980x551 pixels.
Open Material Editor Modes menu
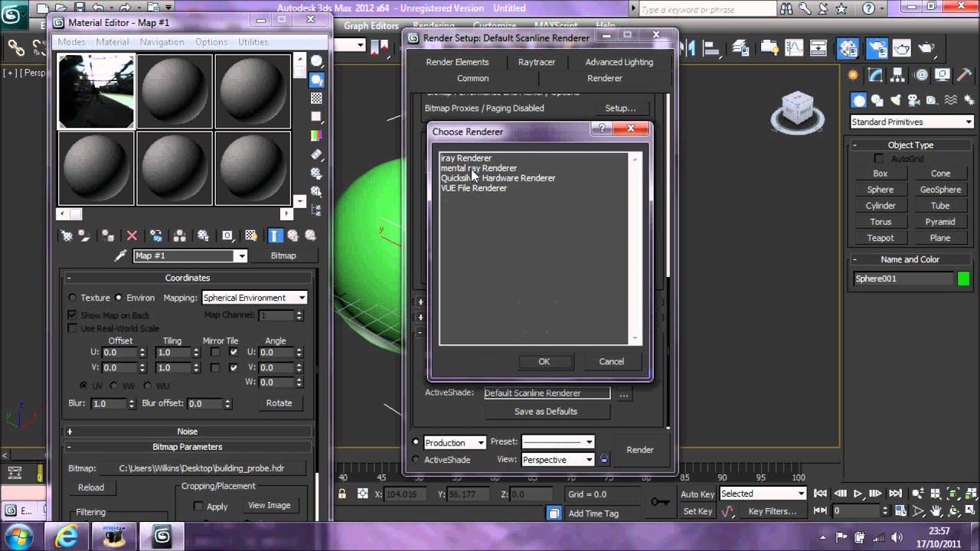click(71, 42)
